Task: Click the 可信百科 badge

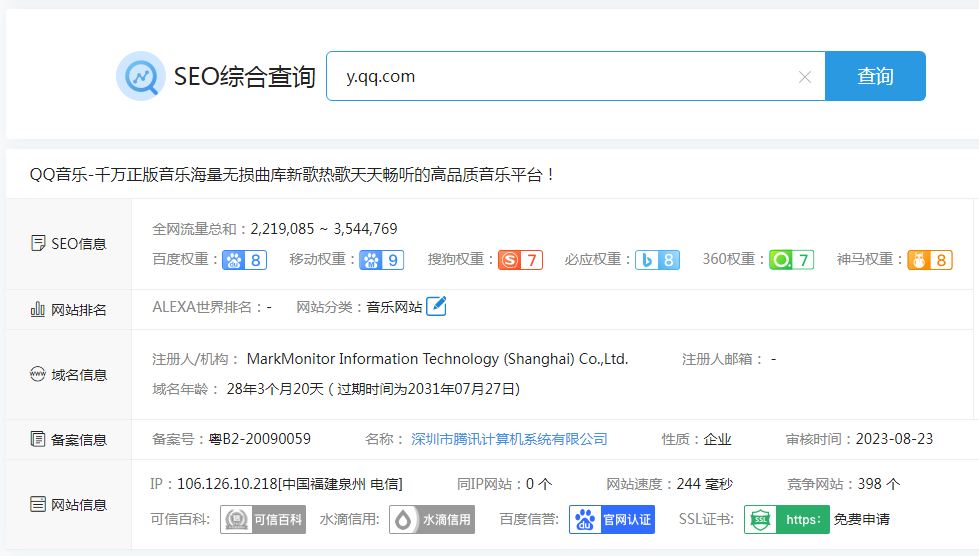Action: coord(263,519)
